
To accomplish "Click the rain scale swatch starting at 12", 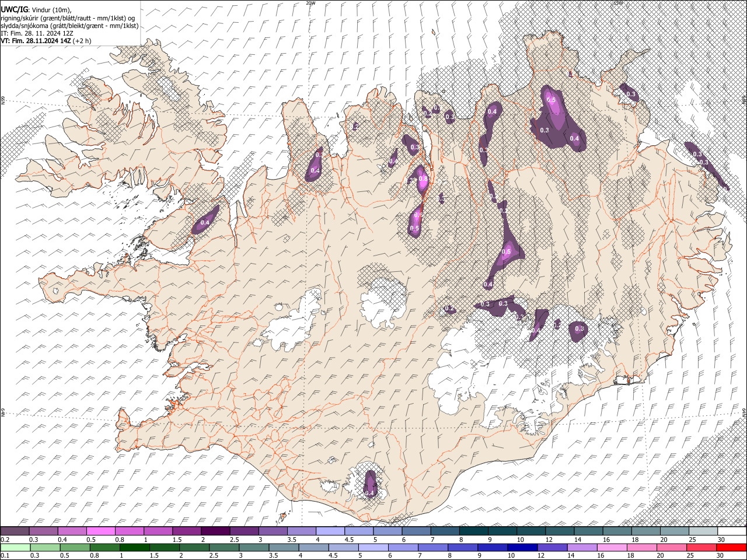I will 552,548.
